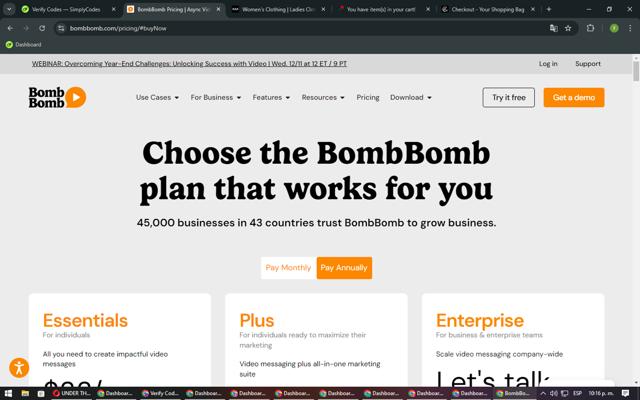Image resolution: width=640 pixels, height=400 pixels.
Task: Reload the page with the refresh icon
Action: pos(42,28)
